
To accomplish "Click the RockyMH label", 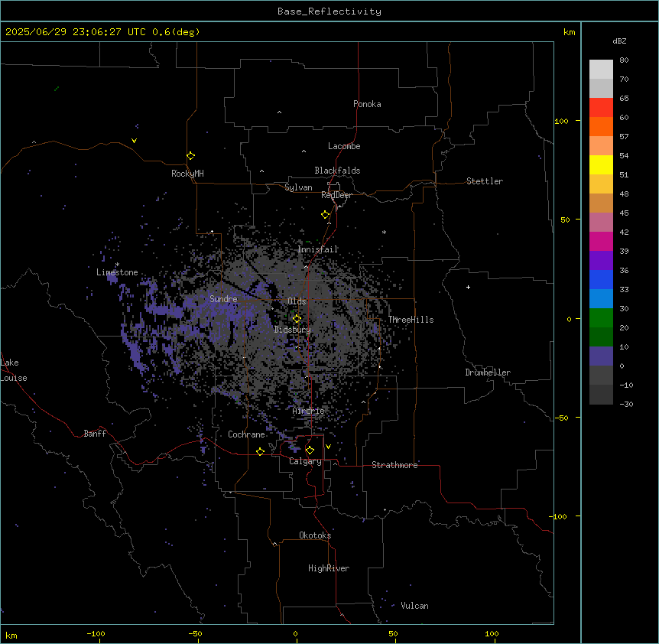I will point(187,174).
